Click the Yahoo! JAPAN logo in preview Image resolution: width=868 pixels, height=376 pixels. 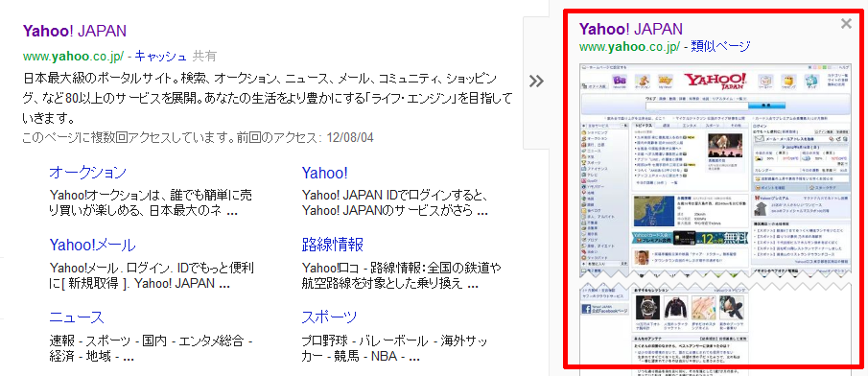(x=716, y=82)
